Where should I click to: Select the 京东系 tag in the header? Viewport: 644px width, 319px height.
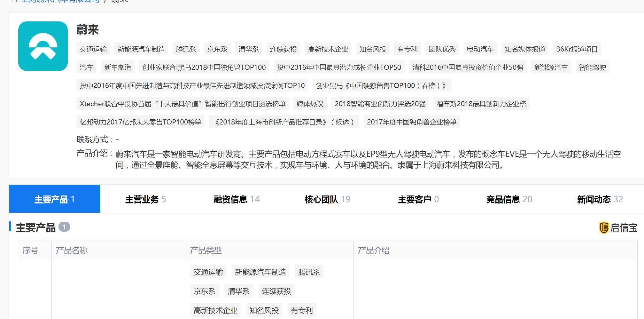pyautogui.click(x=217, y=49)
